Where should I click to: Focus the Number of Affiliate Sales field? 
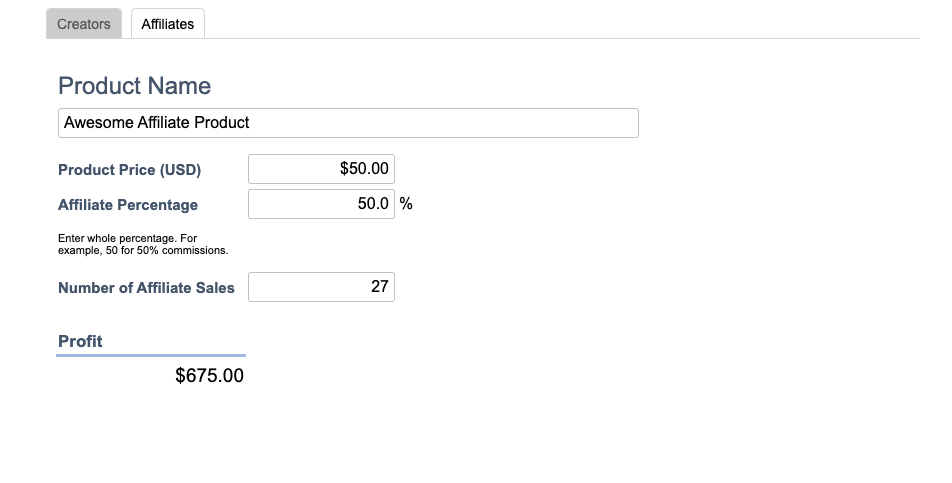pos(321,287)
